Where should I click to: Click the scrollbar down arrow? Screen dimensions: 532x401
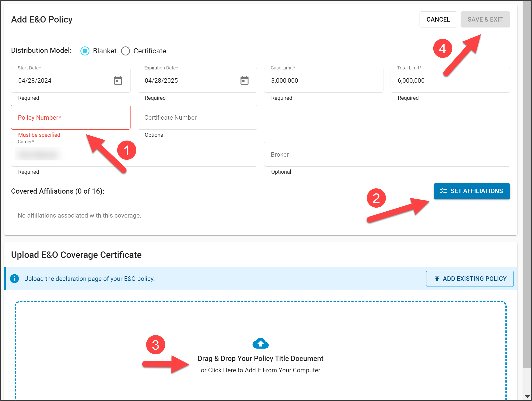point(527,396)
